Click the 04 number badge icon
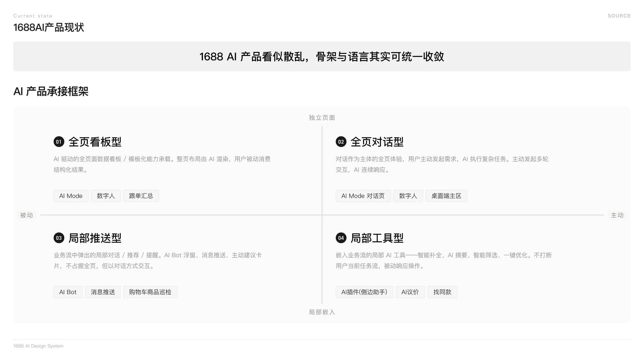 tap(341, 238)
